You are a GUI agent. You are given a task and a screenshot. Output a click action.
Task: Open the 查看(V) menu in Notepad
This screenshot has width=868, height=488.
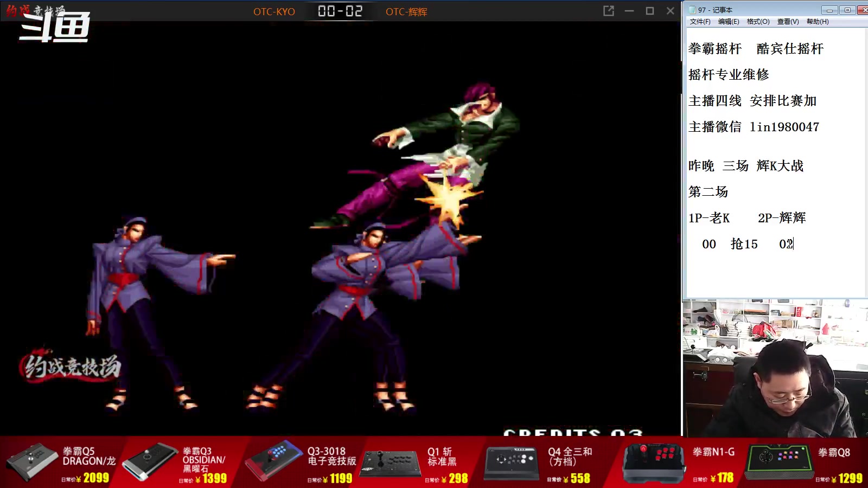[788, 22]
